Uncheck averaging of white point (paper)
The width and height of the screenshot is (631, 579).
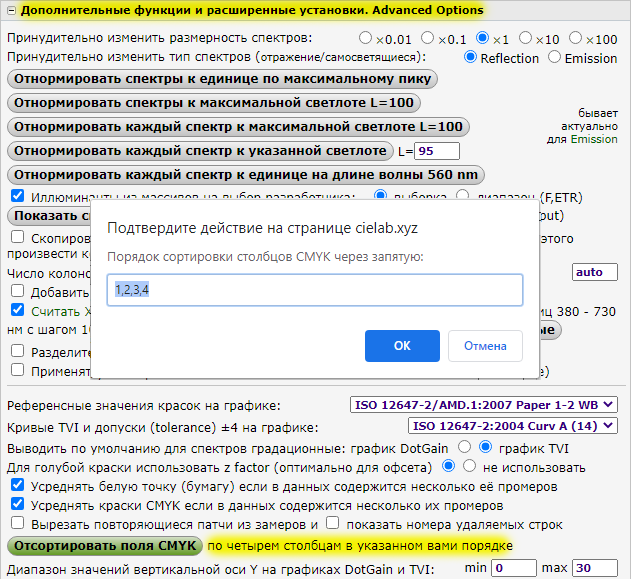click(16, 484)
